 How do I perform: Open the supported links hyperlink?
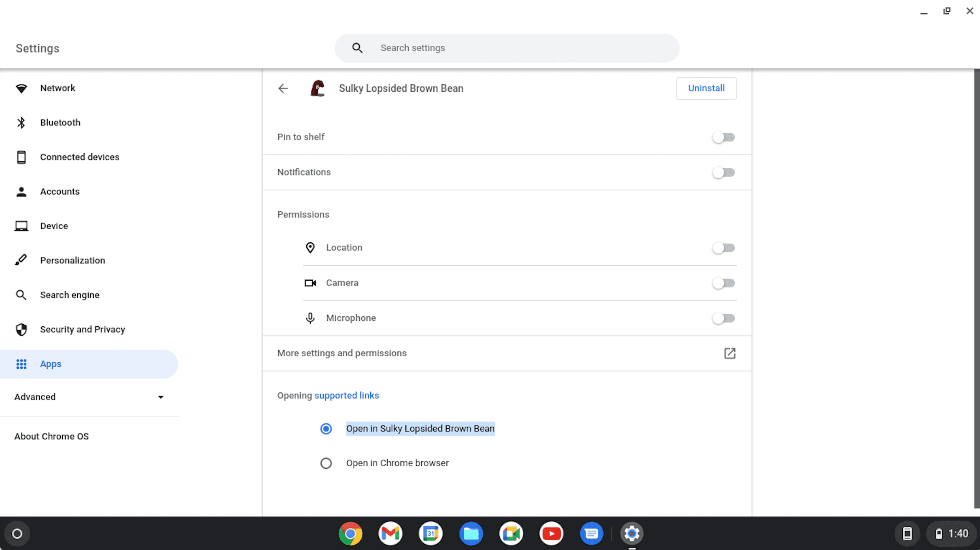coord(347,396)
